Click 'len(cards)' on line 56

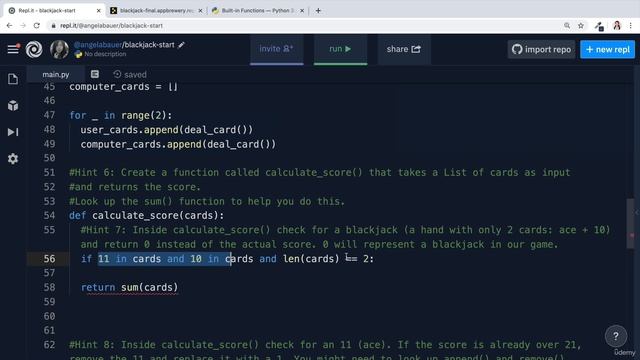[311, 258]
